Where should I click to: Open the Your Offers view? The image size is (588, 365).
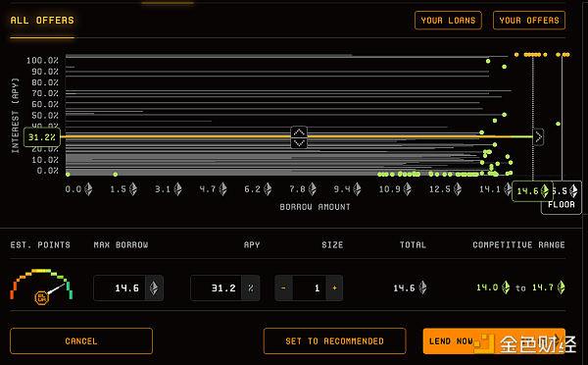click(529, 21)
